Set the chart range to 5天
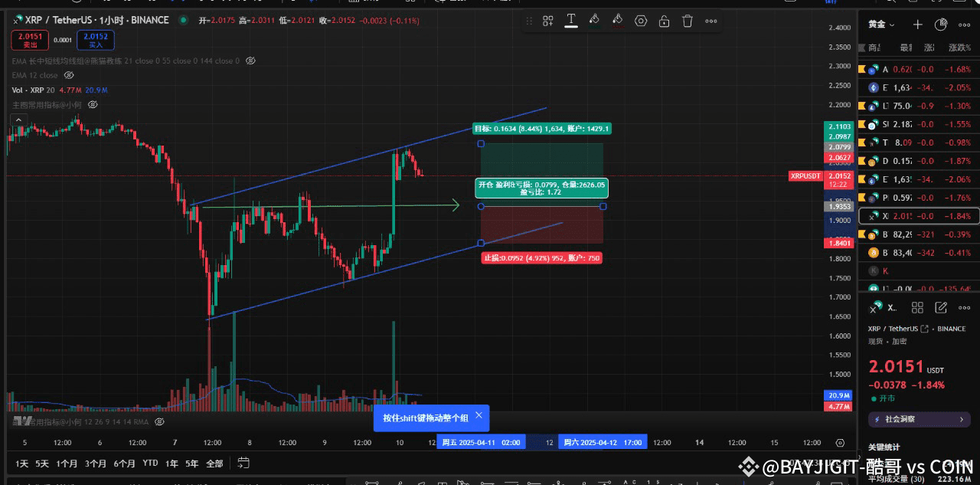980x485 pixels. tap(42, 464)
